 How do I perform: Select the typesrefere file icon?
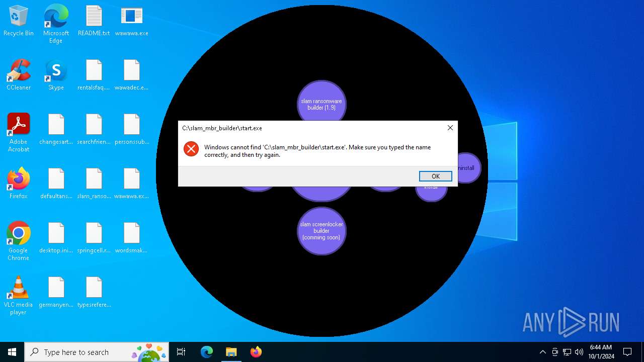point(94,293)
